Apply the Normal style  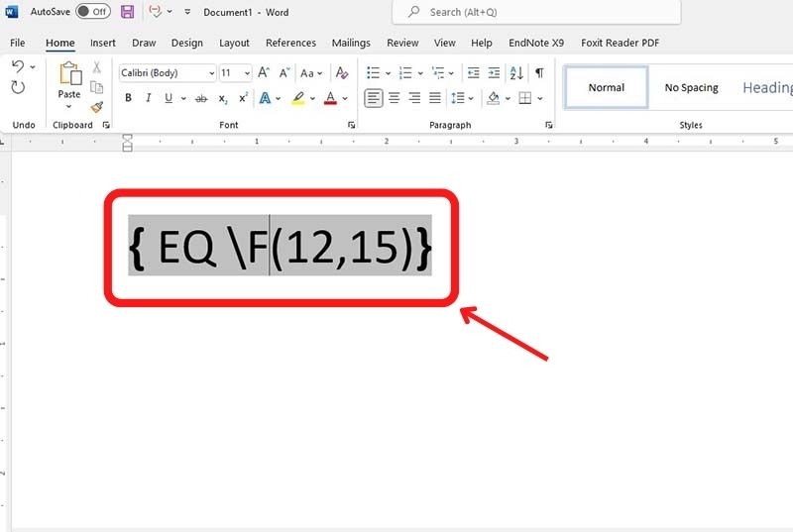pos(606,87)
